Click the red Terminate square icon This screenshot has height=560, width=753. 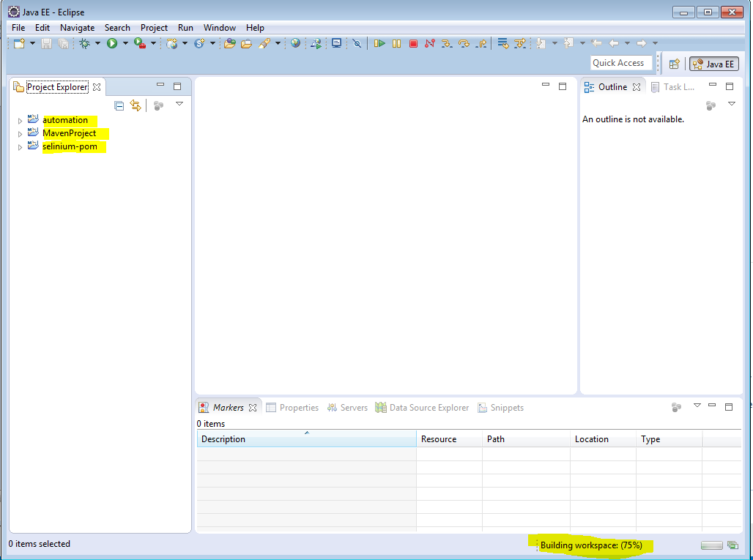point(413,44)
